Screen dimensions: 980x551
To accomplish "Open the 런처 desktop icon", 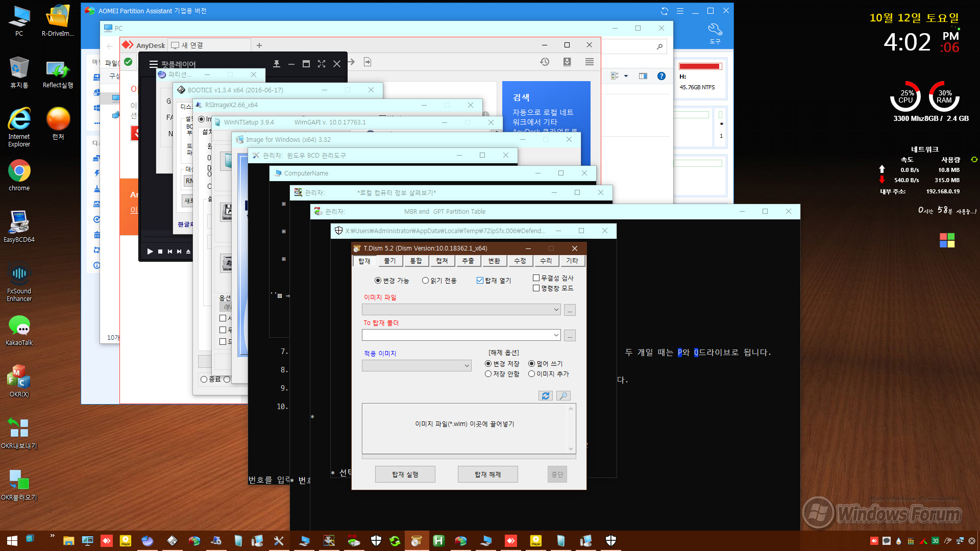I will (58, 123).
